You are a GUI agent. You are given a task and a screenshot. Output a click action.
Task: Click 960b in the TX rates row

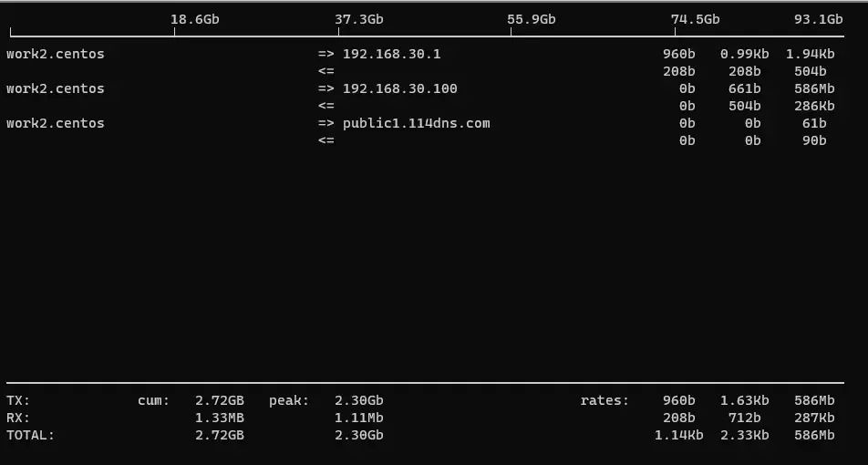pyautogui.click(x=679, y=401)
